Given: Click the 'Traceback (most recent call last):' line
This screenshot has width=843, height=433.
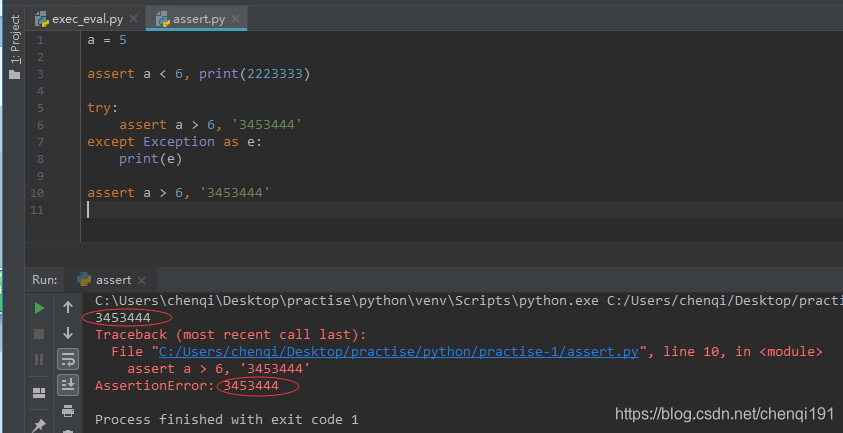Looking at the screenshot, I should (231, 335).
